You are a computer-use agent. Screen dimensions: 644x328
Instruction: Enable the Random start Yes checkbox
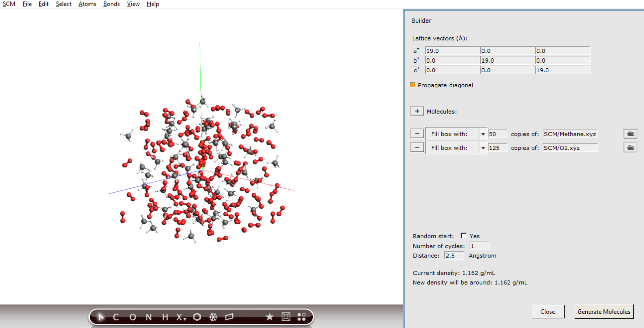pyautogui.click(x=464, y=236)
